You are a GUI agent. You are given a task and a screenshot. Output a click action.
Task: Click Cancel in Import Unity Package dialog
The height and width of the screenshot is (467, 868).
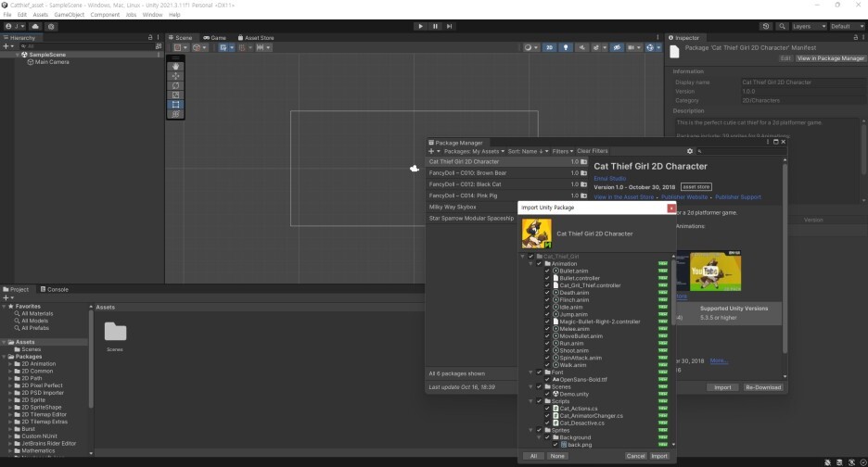point(635,456)
